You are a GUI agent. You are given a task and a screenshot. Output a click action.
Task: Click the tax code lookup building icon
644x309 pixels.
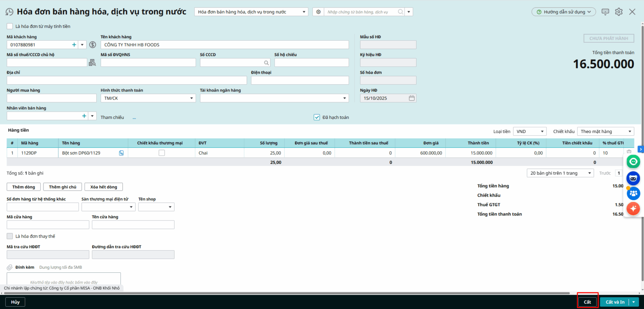click(92, 62)
